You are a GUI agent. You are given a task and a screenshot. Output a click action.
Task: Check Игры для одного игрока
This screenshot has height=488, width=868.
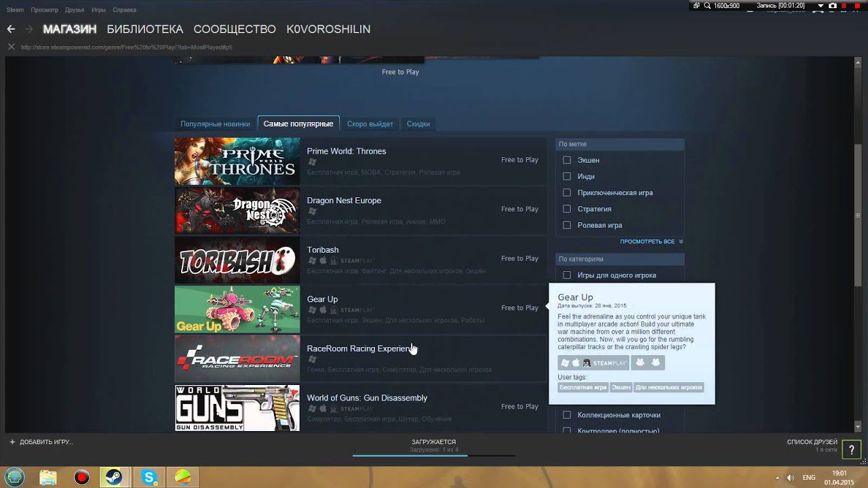pos(567,275)
